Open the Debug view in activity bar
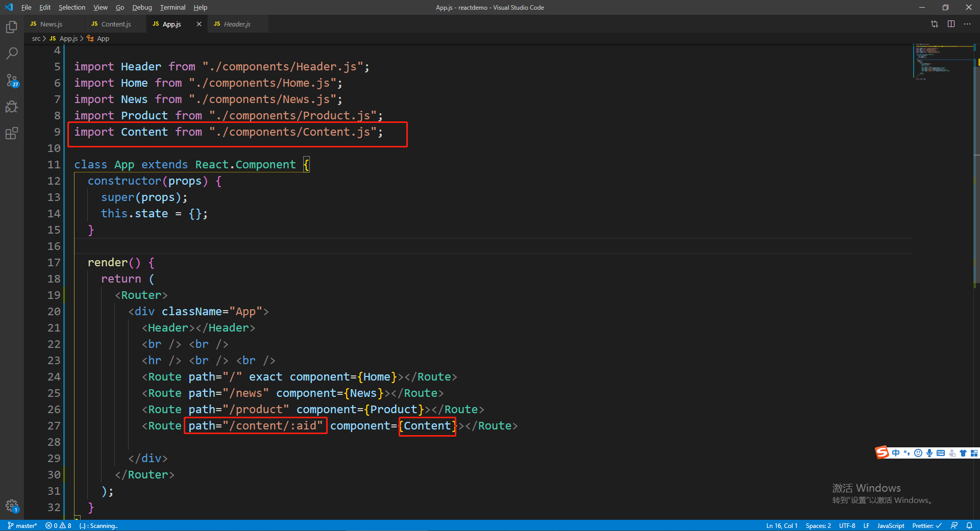 [x=12, y=107]
